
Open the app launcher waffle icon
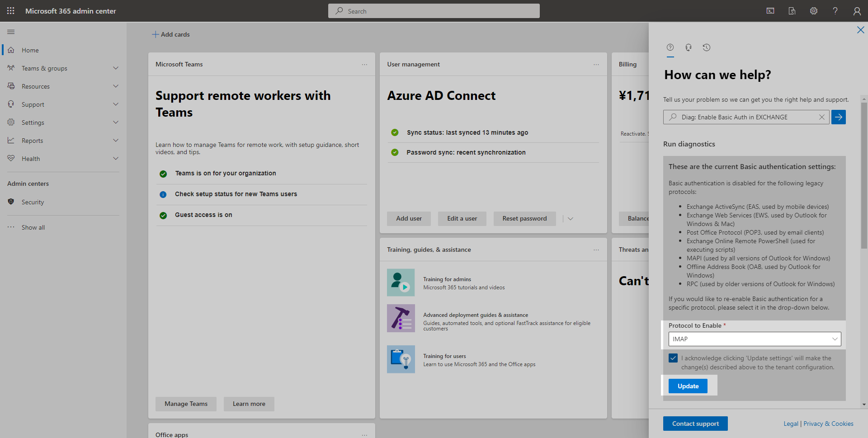point(11,11)
